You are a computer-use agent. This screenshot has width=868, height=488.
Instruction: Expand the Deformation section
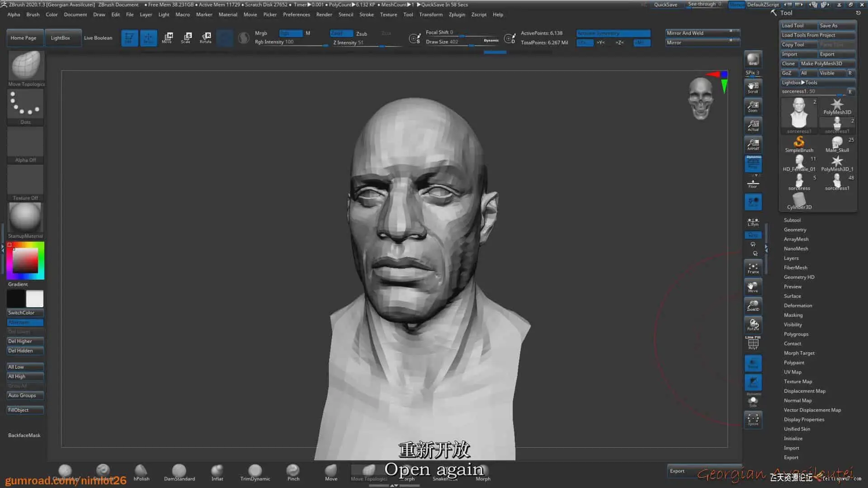click(x=797, y=305)
